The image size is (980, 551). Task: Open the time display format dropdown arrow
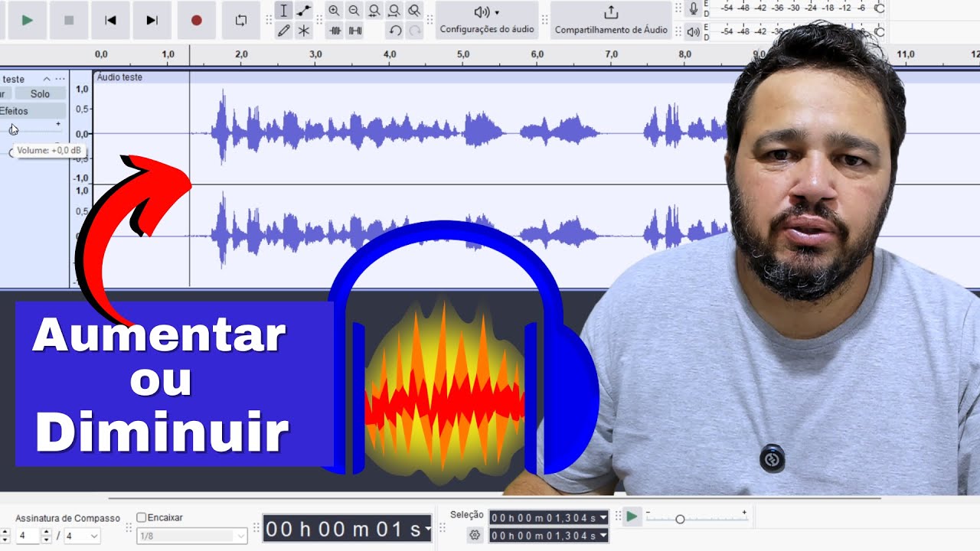tap(427, 529)
